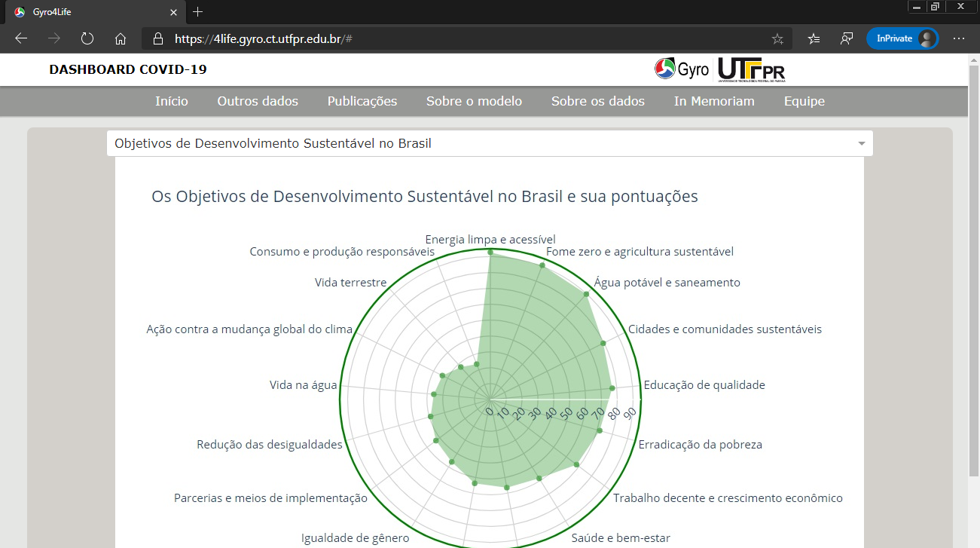Click the Gyro logo
The image size is (980, 548).
click(682, 69)
